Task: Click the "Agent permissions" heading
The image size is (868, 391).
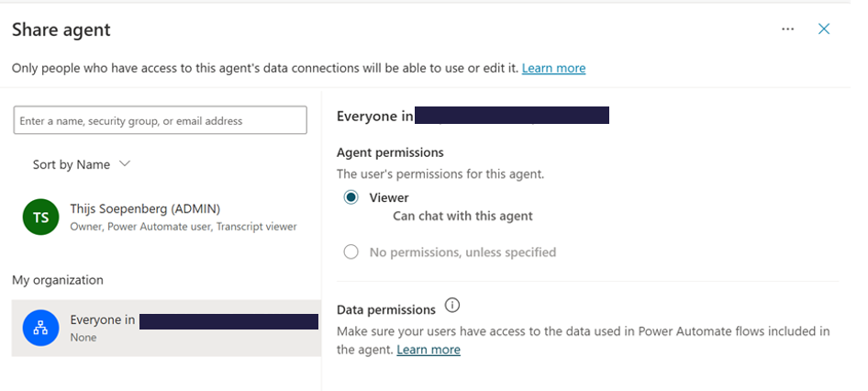Action: pyautogui.click(x=390, y=152)
